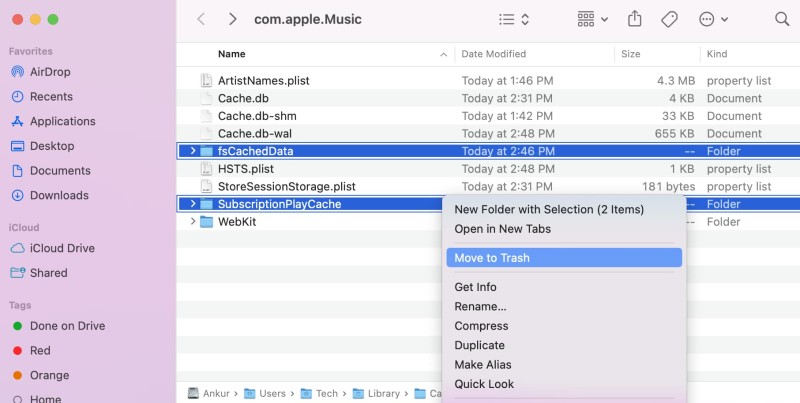Open Recents in the sidebar
The height and width of the screenshot is (403, 800).
[41, 96]
